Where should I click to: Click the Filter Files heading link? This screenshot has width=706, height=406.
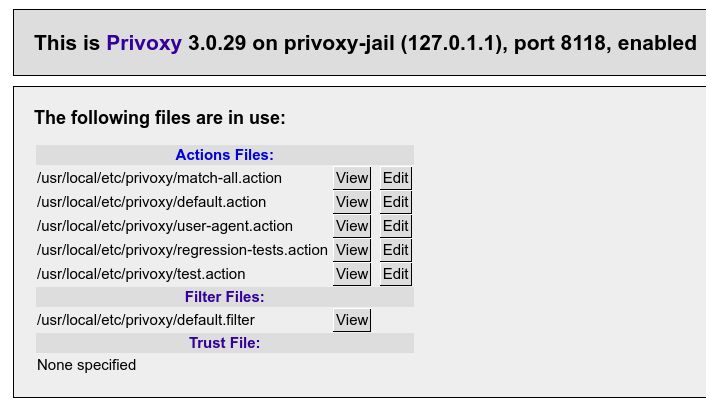(x=224, y=297)
